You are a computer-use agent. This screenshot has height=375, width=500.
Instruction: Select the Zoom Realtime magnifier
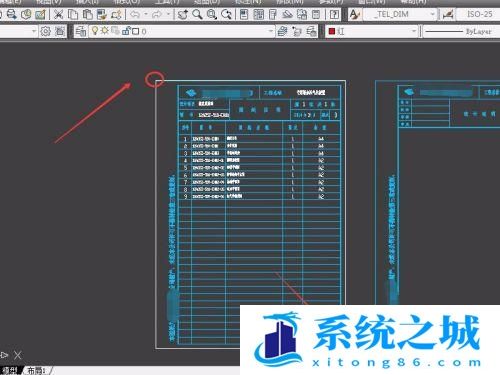coord(197,14)
